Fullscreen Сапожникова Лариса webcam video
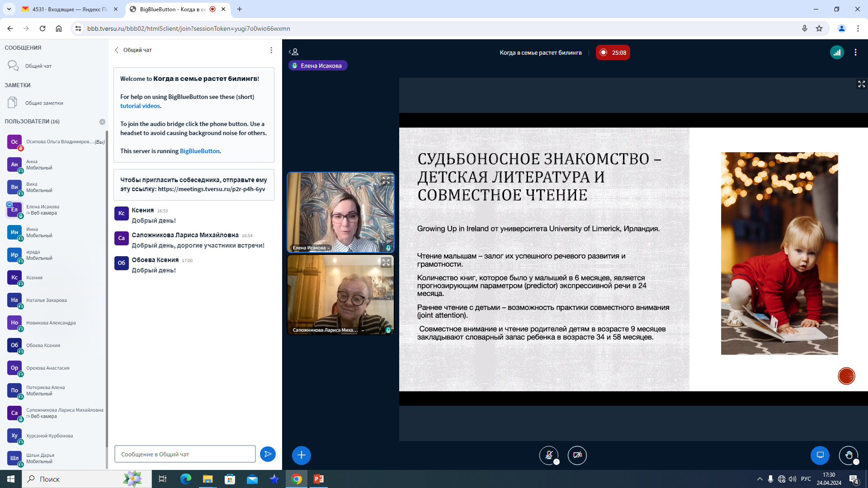The width and height of the screenshot is (868, 488). click(x=386, y=262)
